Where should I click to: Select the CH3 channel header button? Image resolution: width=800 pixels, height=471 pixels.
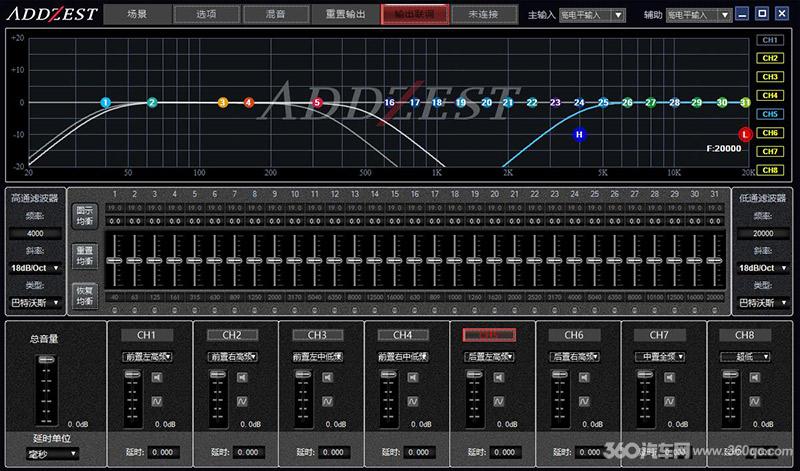coord(317,335)
